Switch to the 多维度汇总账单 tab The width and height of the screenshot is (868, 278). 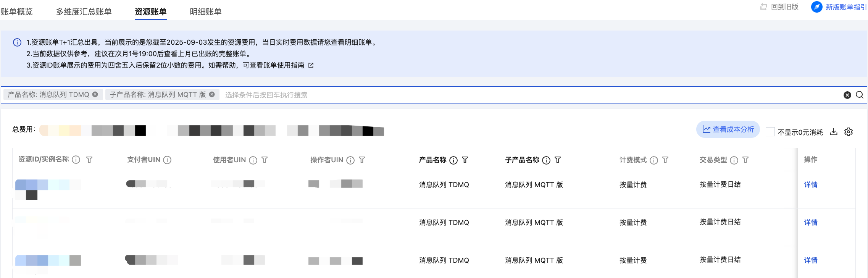[84, 12]
